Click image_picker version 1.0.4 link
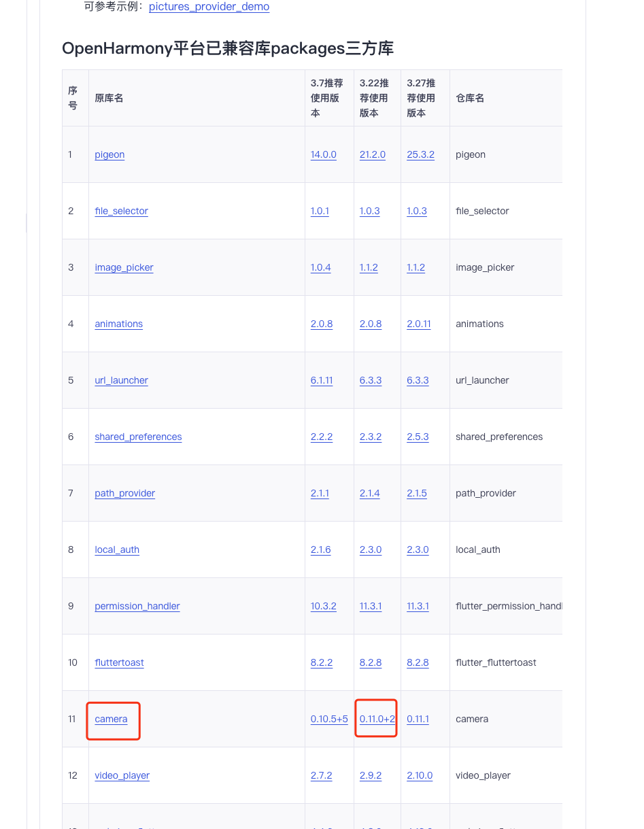This screenshot has height=829, width=644. (x=320, y=267)
